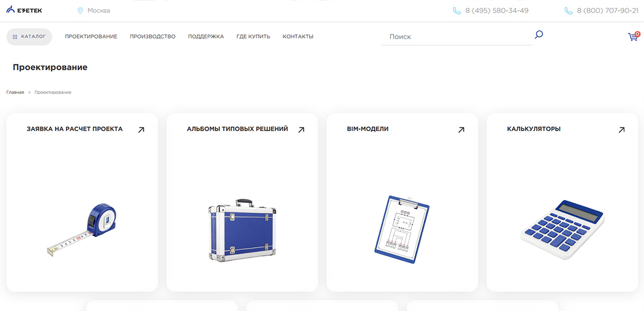Click the Главная breadcrumb link
Viewport: 644px width, 311px height.
click(x=15, y=92)
